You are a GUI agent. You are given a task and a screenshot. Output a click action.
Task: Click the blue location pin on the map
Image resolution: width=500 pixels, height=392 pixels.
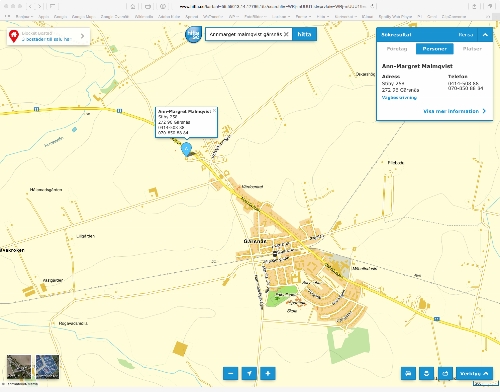tap(186, 149)
